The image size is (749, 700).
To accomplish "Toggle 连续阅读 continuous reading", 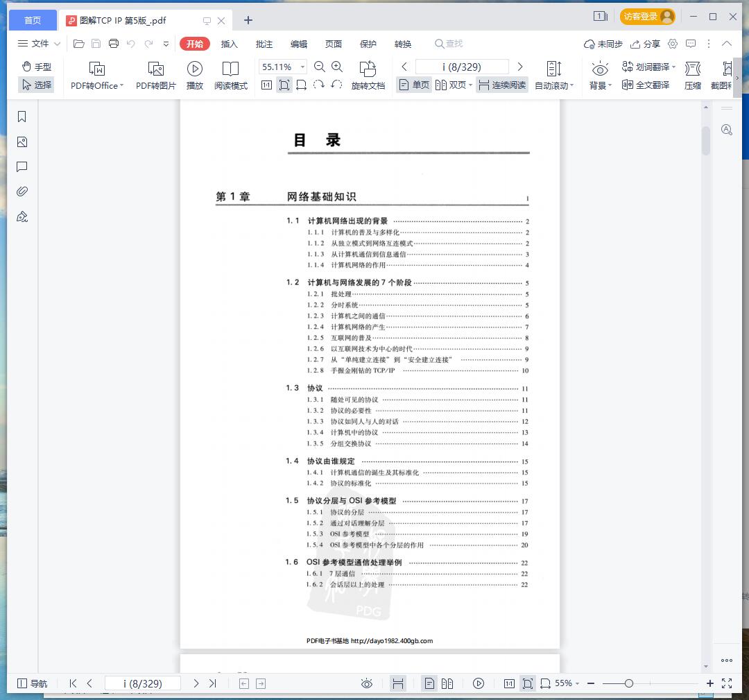I will (x=502, y=85).
